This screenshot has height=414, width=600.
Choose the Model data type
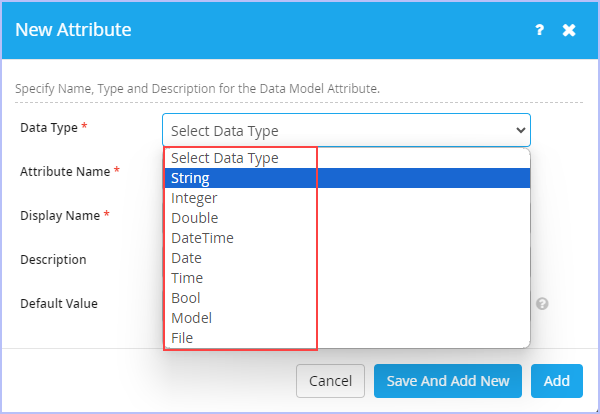[x=347, y=318]
